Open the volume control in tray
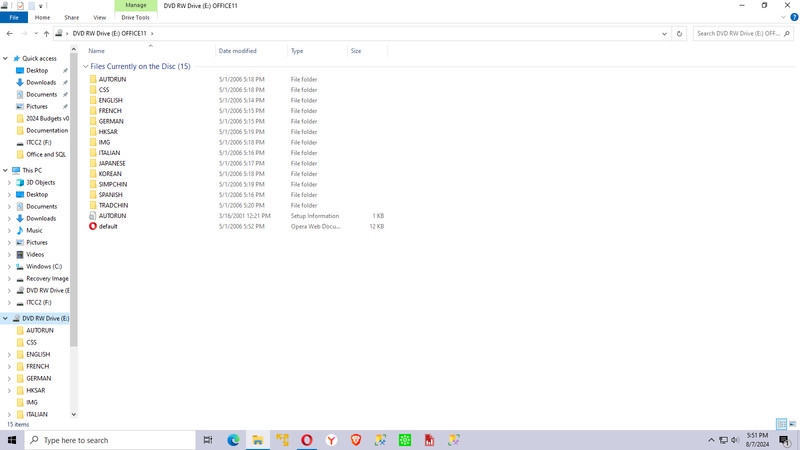 735,440
